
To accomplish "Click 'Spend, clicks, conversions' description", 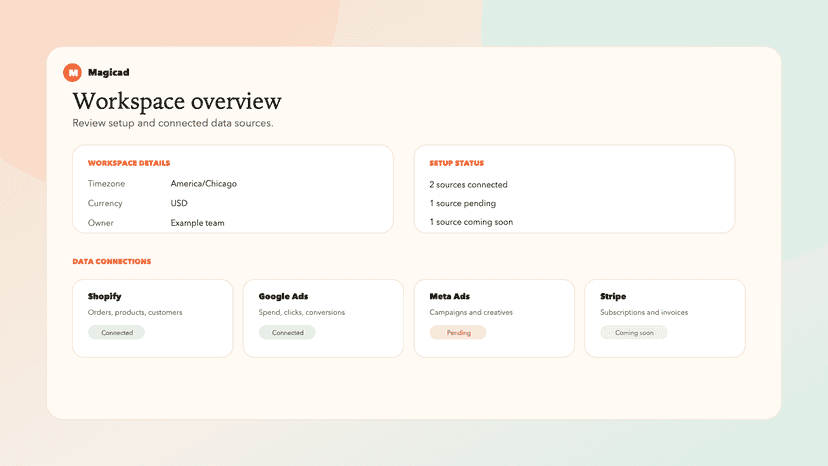I will tap(302, 312).
